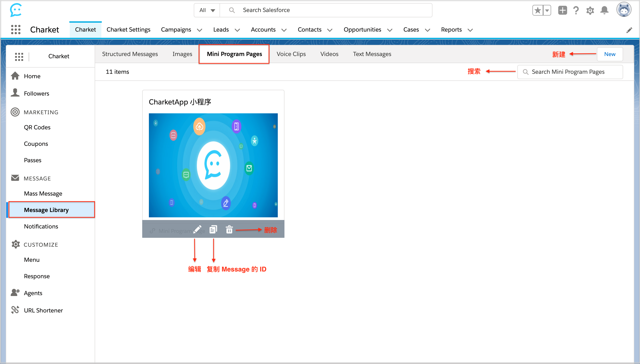Click the global actions plus icon

tap(562, 10)
